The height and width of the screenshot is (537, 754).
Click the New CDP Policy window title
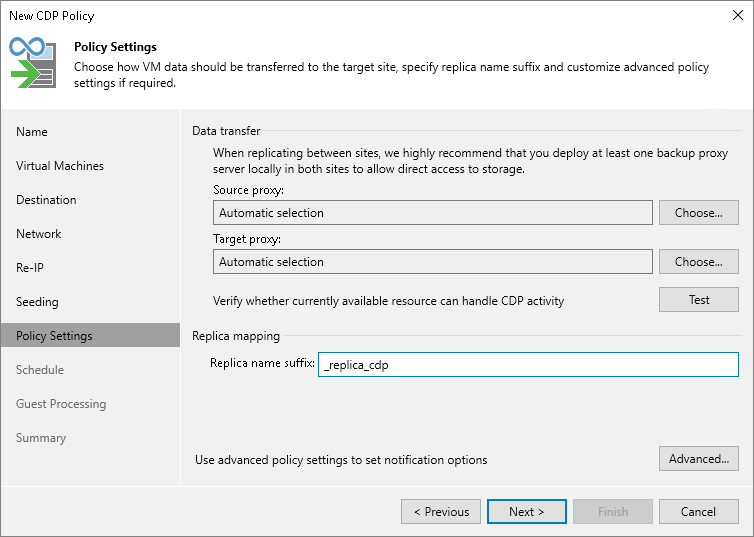click(52, 16)
